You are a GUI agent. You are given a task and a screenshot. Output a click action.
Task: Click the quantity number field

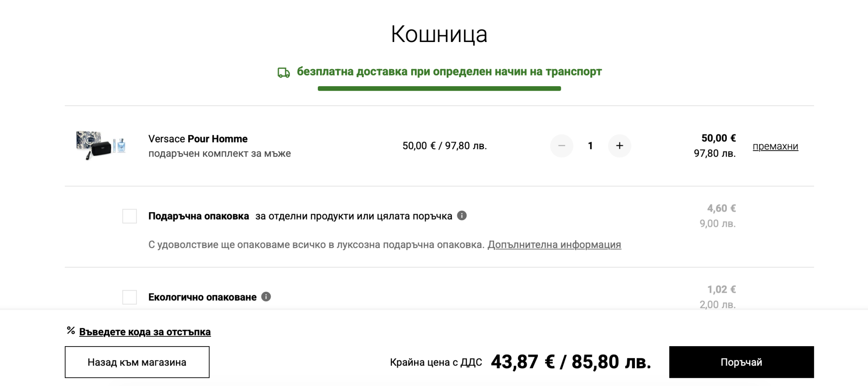tap(590, 146)
